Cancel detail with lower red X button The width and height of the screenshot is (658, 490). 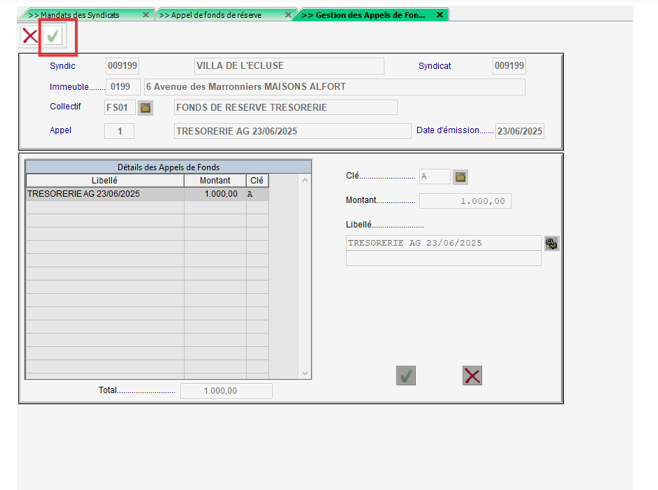coord(472,375)
